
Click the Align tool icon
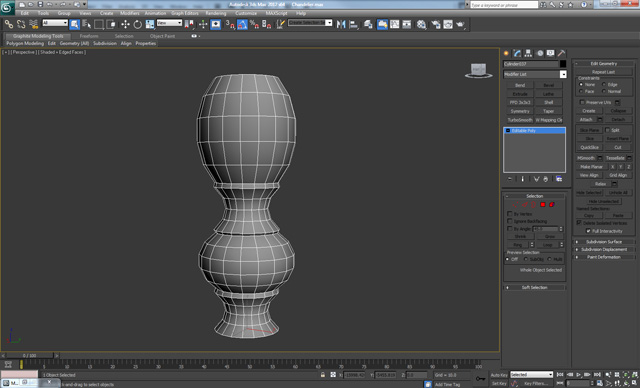353,24
